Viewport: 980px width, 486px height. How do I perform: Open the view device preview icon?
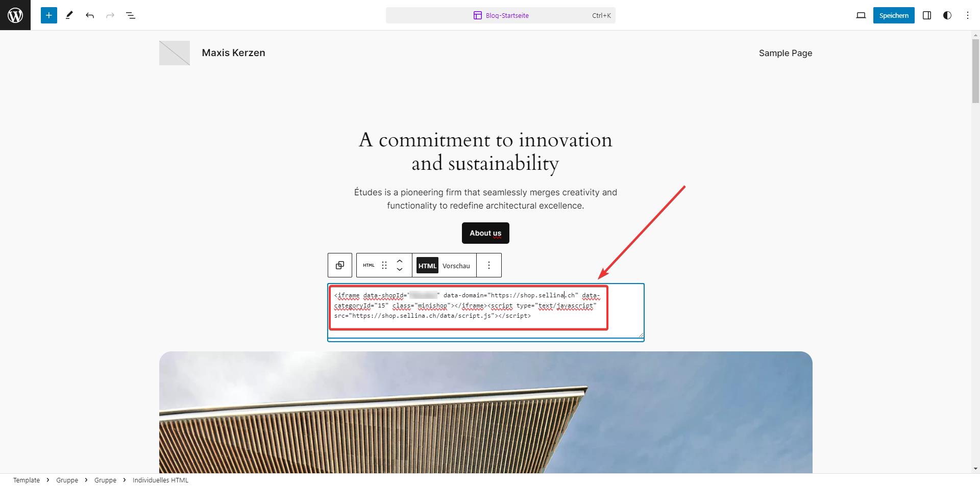click(x=861, y=15)
